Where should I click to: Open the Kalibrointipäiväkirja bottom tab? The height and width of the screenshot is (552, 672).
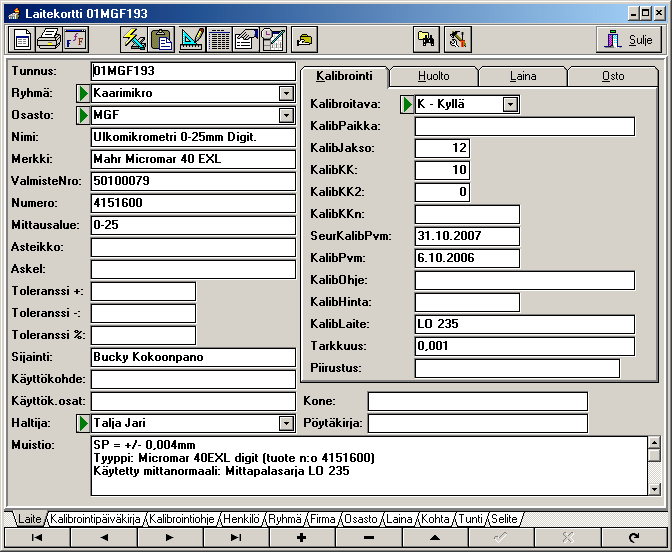pyautogui.click(x=95, y=519)
